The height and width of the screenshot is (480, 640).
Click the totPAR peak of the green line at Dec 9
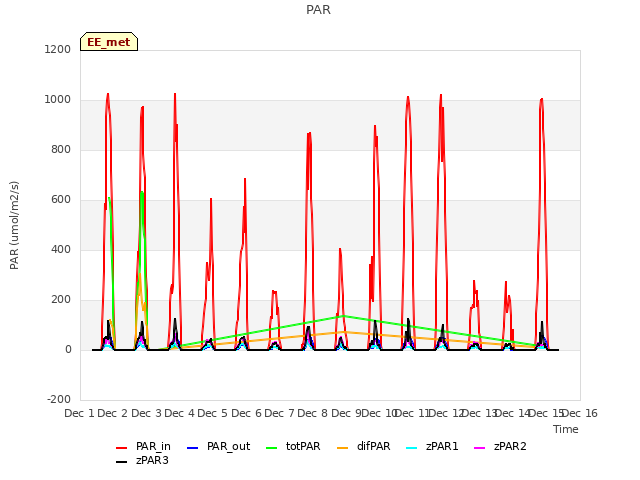coord(344,316)
